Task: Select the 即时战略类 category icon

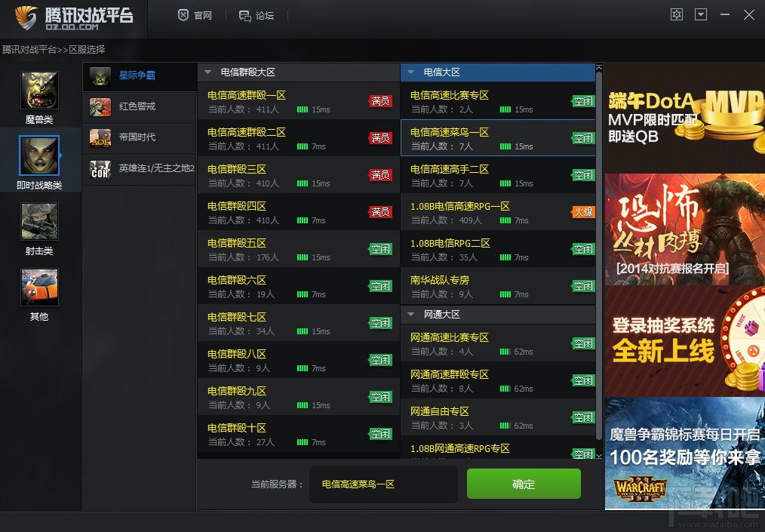Action: point(39,155)
